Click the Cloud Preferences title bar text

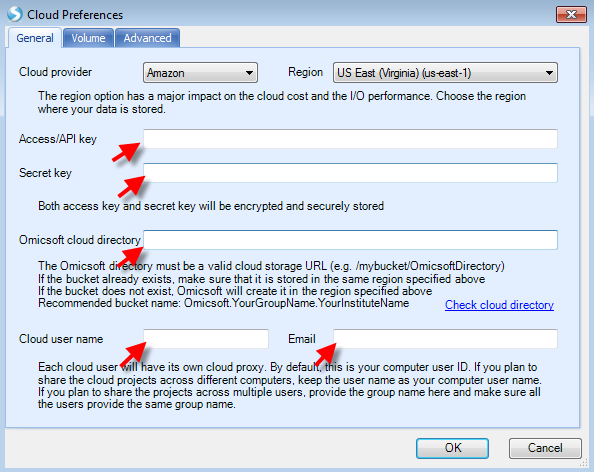(x=75, y=15)
